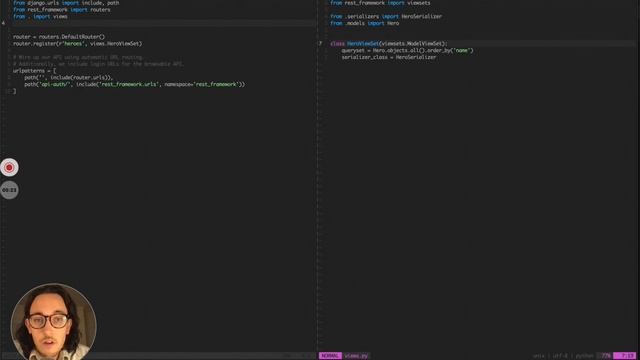Click 'from .serializers import HeroSerializer' line
This screenshot has width=640, height=360.
[x=386, y=16]
